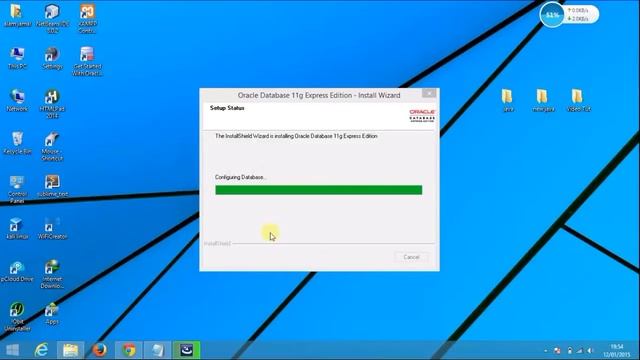640x360 pixels.
Task: Open the green highlighted taskbar application
Action: click(x=187, y=350)
